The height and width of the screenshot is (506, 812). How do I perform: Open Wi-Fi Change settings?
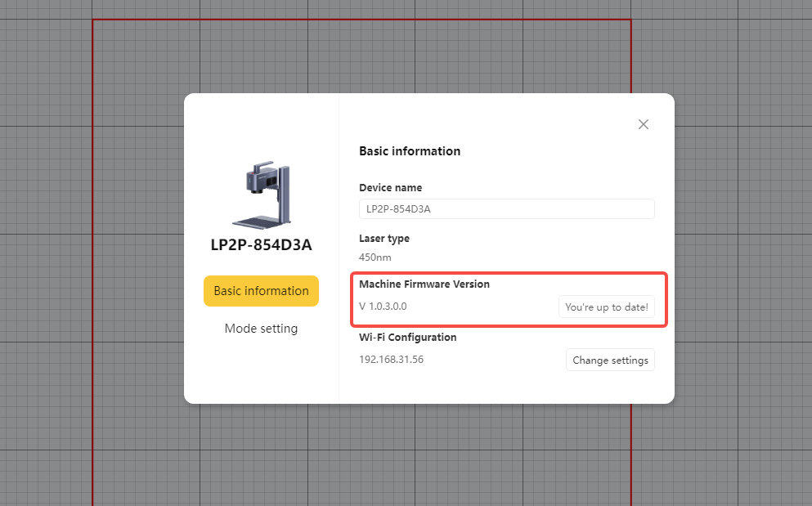[610, 360]
